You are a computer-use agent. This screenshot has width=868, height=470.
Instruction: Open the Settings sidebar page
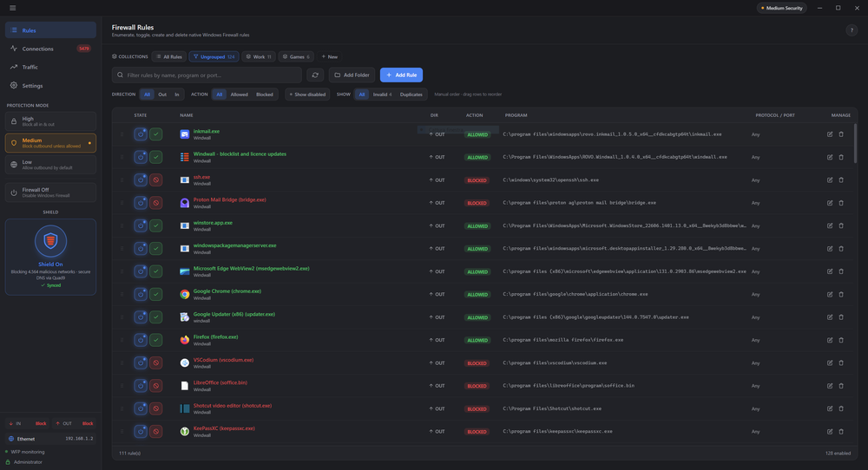tap(50, 86)
